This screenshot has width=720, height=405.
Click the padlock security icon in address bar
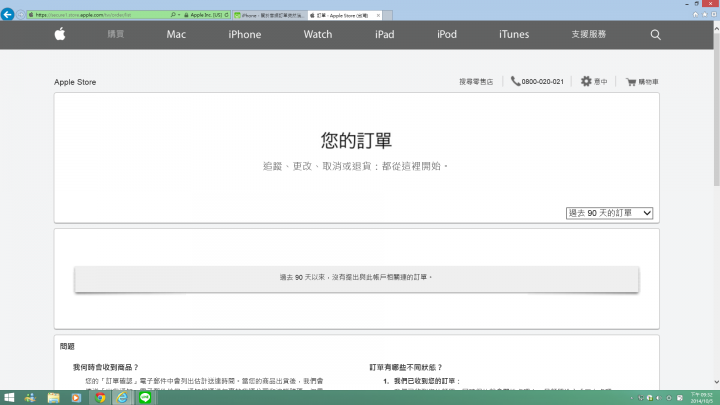click(186, 15)
